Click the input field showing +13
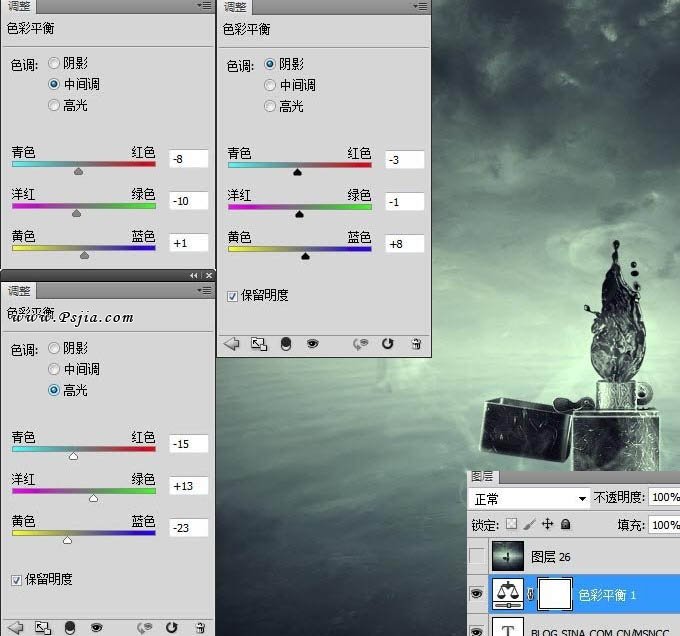This screenshot has height=636, width=680. [189, 486]
